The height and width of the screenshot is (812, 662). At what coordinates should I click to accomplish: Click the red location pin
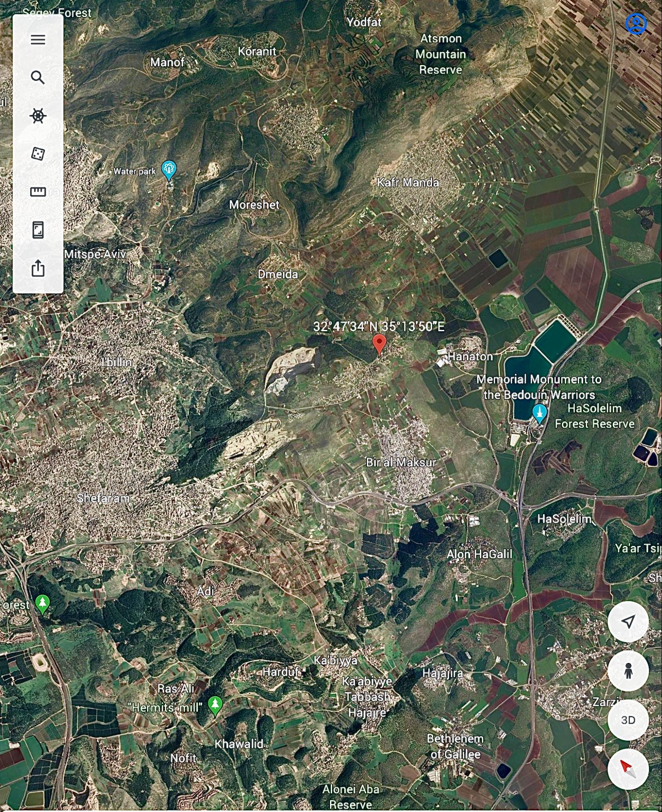coord(379,344)
